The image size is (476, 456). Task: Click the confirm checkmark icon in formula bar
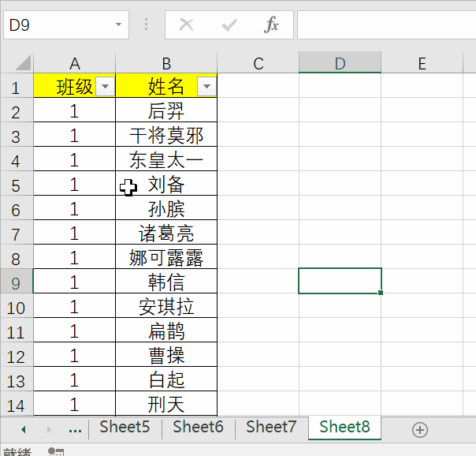tap(229, 25)
